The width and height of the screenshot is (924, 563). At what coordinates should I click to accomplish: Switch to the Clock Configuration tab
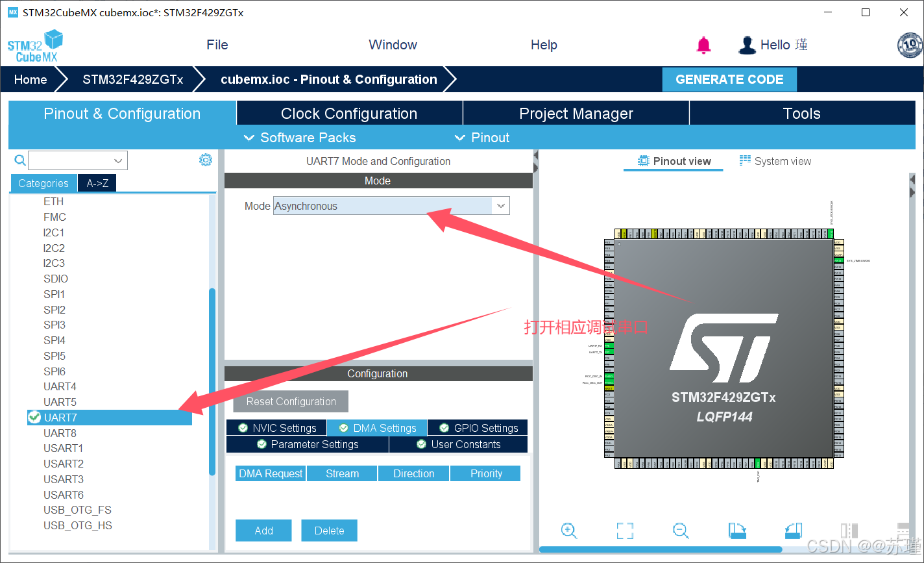click(x=349, y=113)
